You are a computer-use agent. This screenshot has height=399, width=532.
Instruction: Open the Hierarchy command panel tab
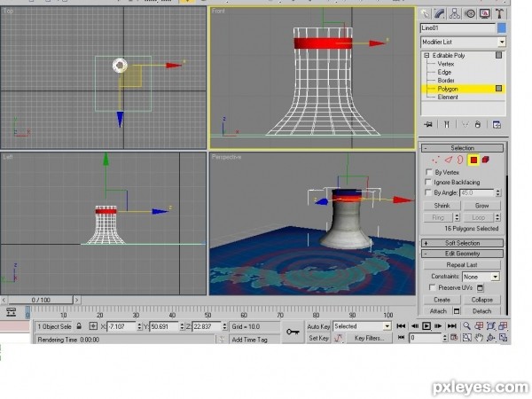(x=454, y=13)
